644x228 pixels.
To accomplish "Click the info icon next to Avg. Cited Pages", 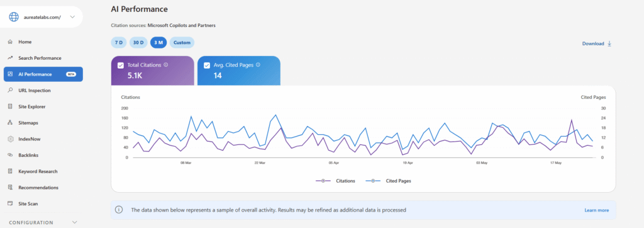I will [x=258, y=65].
